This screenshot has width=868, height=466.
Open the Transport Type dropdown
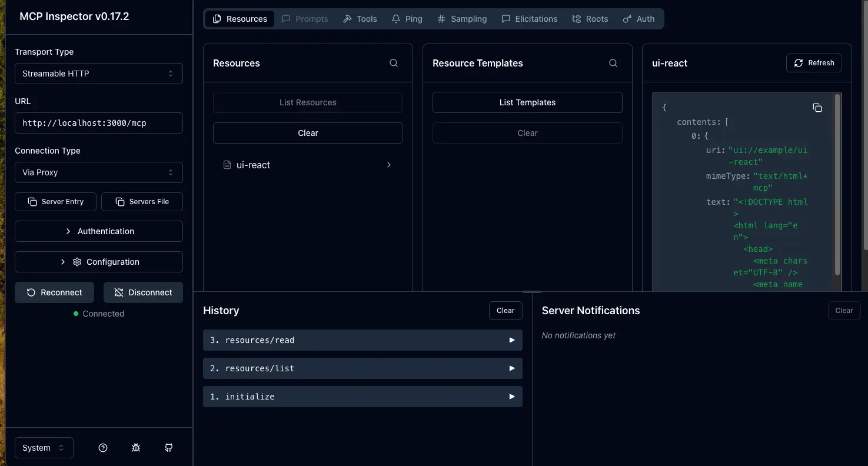click(99, 74)
